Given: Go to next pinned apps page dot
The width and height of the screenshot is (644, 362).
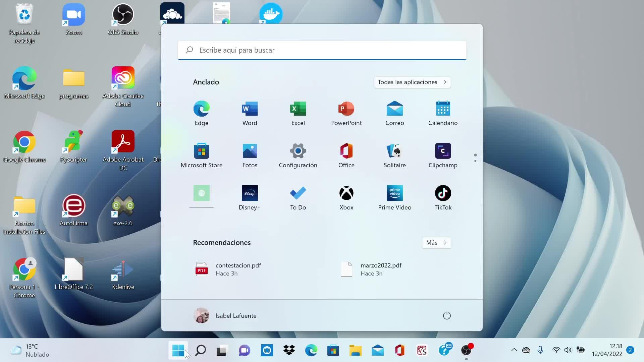Looking at the screenshot, I should (x=475, y=161).
